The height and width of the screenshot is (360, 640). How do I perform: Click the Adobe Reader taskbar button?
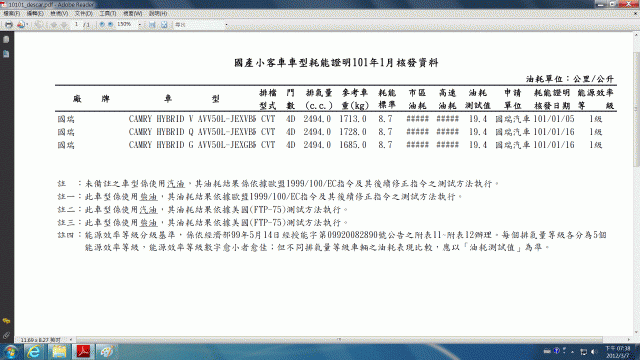pos(83,351)
